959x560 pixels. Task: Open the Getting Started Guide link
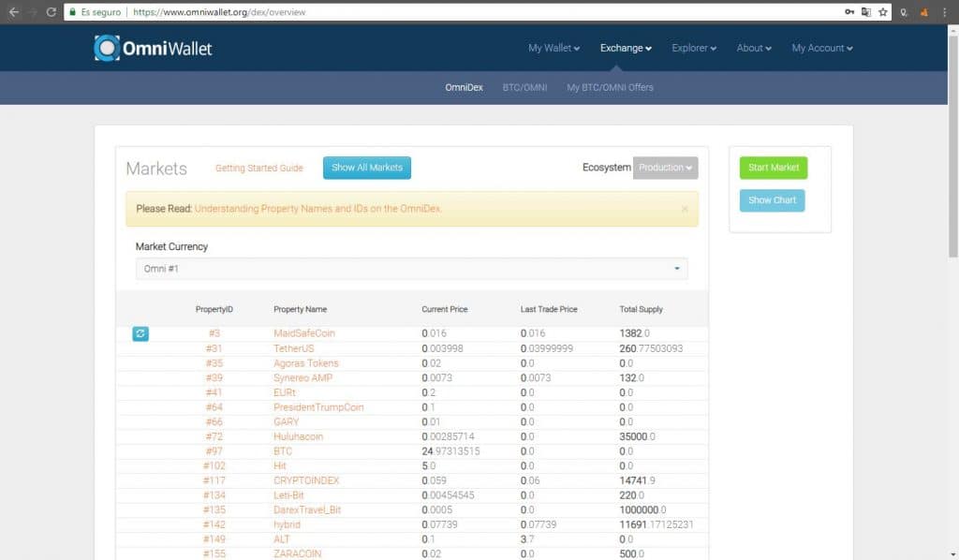click(x=258, y=169)
